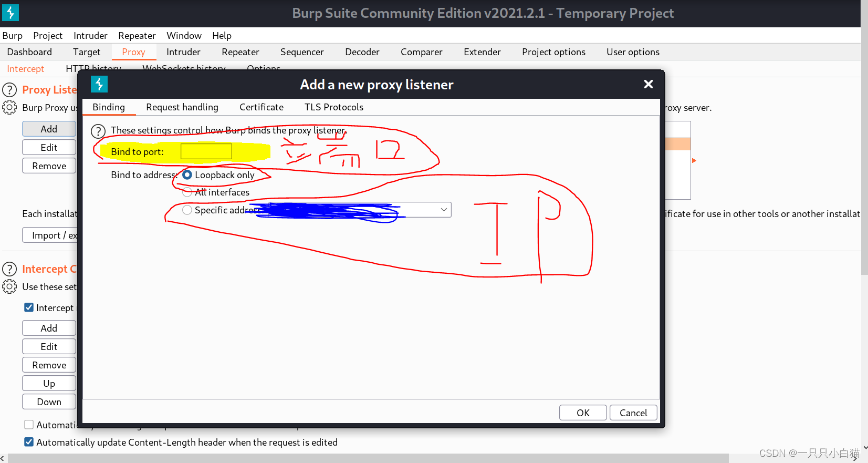This screenshot has width=868, height=463.
Task: Select Specific address radio button
Action: pyautogui.click(x=187, y=210)
